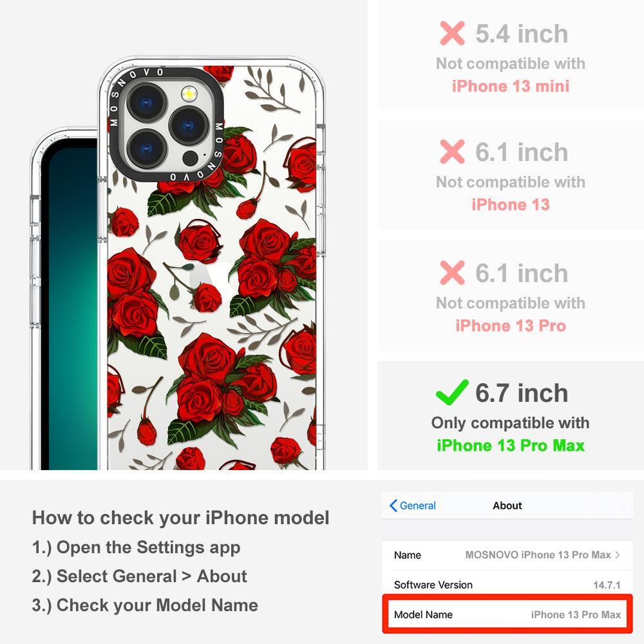Click the red X above iPhone 13 Pro label

tap(452, 272)
